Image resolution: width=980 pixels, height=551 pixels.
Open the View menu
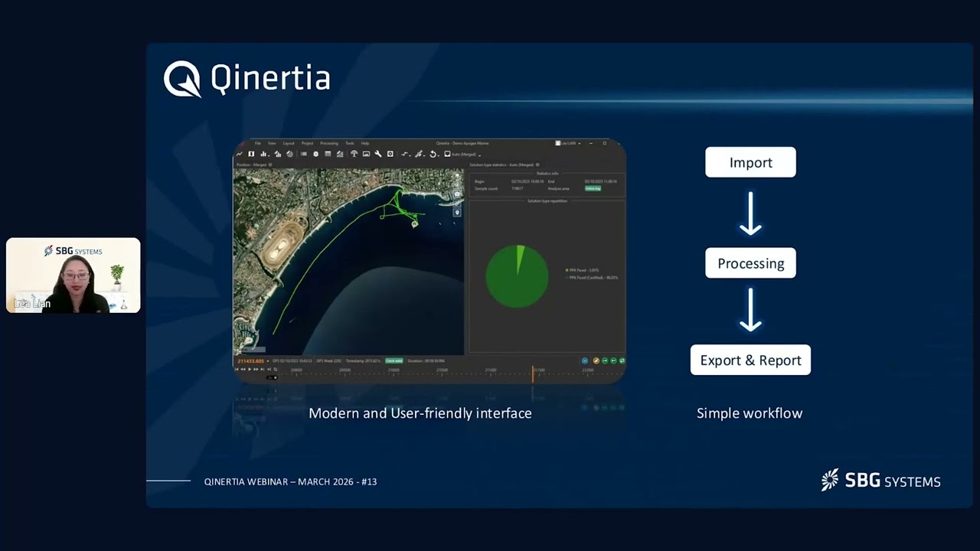click(x=272, y=143)
